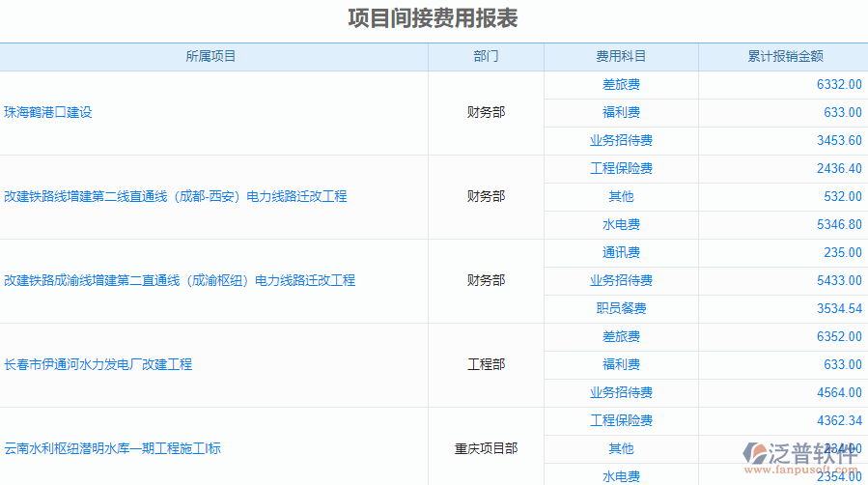Open 差旅费 under 珠海鹤港口建设
Viewport: 868px width, 485px height.
coord(621,85)
